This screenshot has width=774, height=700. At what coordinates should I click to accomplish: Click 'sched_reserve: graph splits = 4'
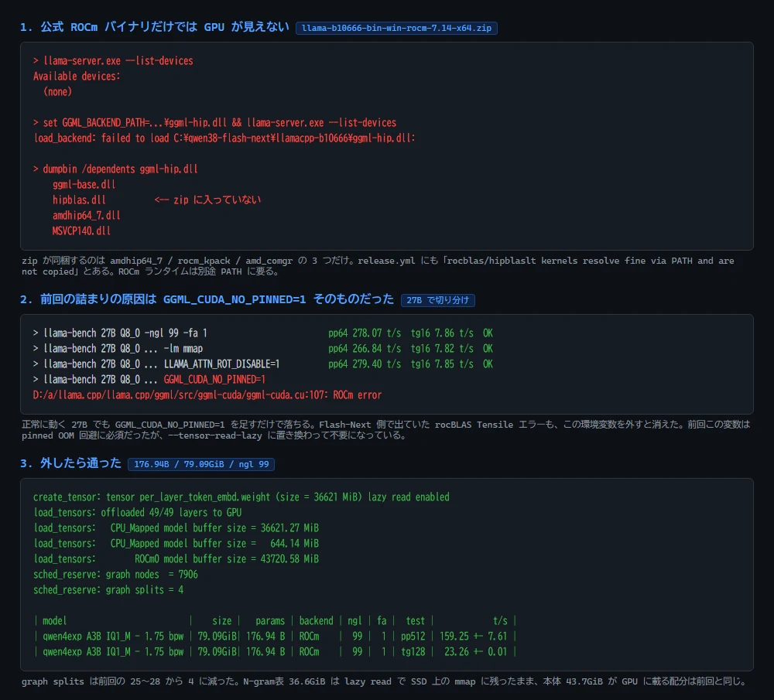[x=108, y=590]
